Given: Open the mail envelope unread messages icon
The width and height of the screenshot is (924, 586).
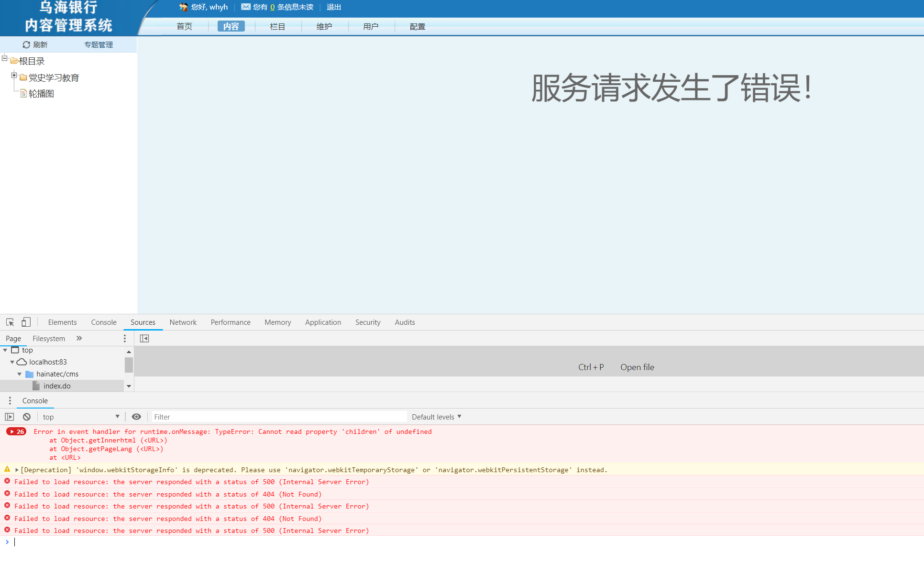Looking at the screenshot, I should pyautogui.click(x=246, y=7).
